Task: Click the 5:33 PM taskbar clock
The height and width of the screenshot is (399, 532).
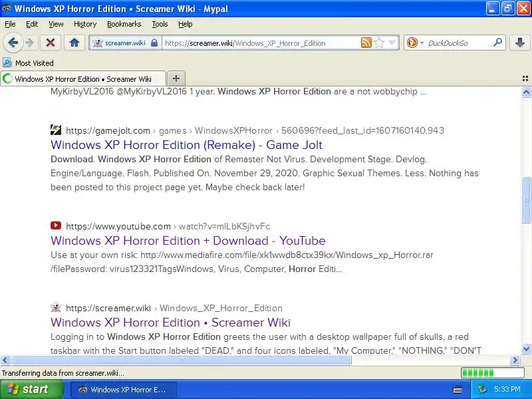Action: tap(507, 389)
